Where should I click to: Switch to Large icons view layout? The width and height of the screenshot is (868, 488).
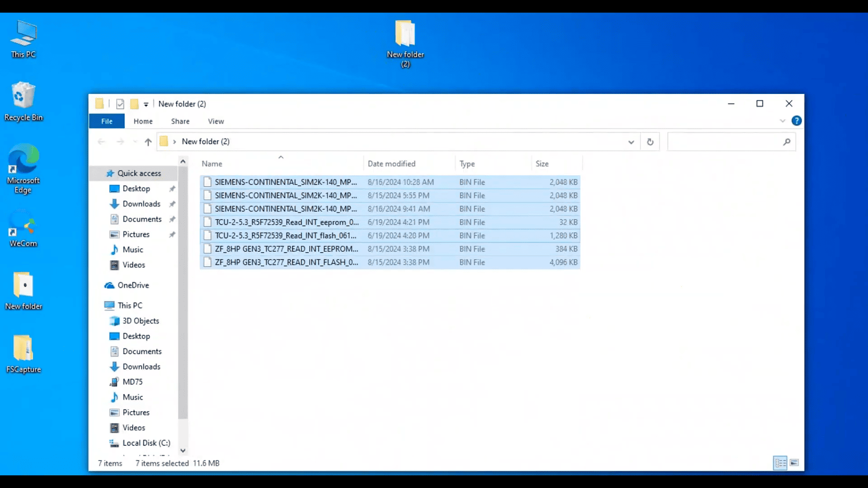coord(794,463)
